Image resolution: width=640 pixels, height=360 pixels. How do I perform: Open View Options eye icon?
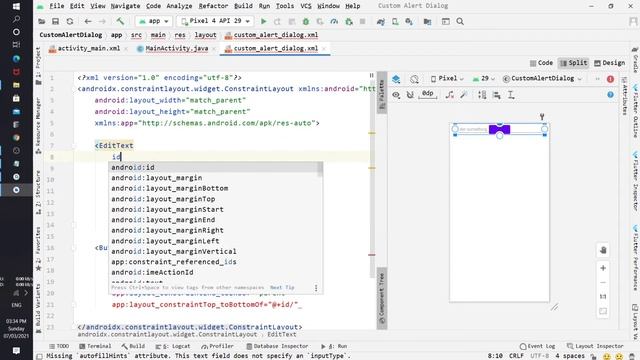[396, 95]
